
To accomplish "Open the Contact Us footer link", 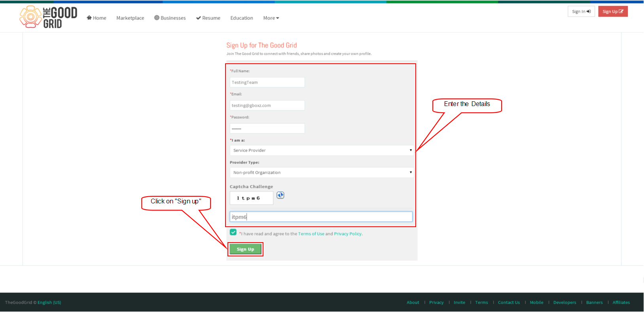I will coord(509,302).
